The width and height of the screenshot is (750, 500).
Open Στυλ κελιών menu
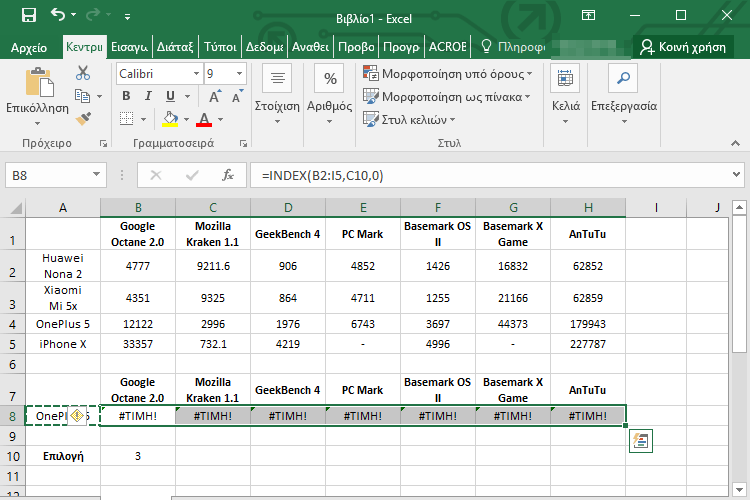[x=409, y=119]
